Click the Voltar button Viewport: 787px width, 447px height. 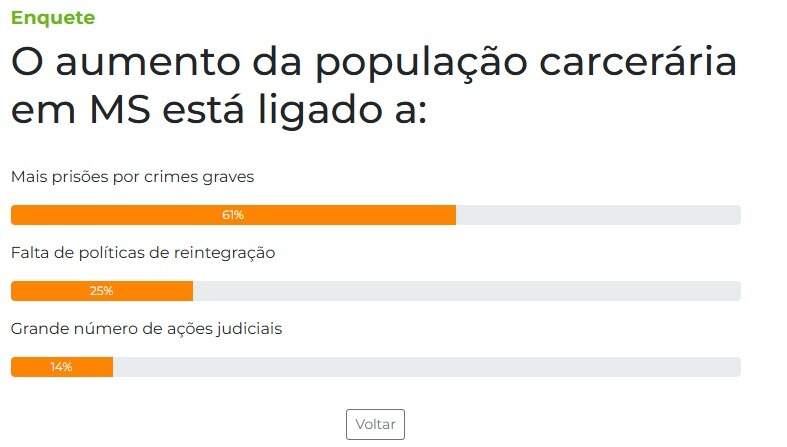(x=375, y=424)
